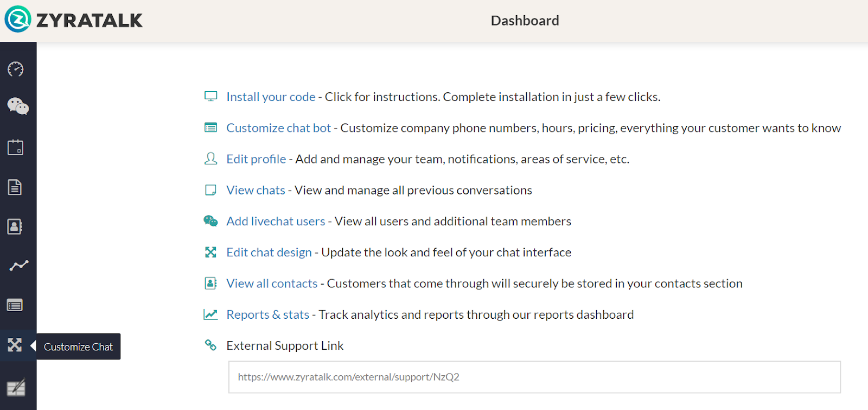The width and height of the screenshot is (868, 410).
Task: Click the chat bubbles sidebar icon
Action: click(x=17, y=106)
